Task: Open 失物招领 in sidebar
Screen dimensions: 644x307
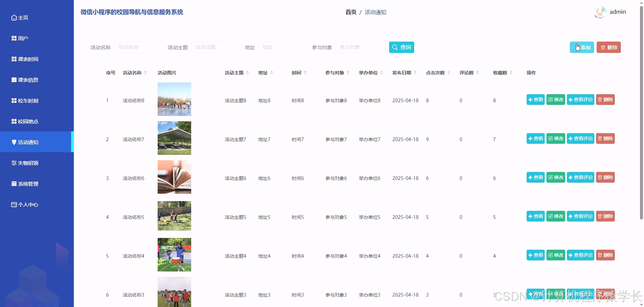Action: (x=37, y=163)
